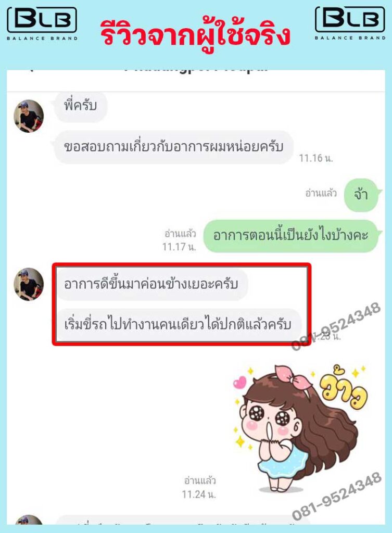Tap the 11.16 น. timestamp
The width and height of the screenshot is (392, 533).
(316, 158)
